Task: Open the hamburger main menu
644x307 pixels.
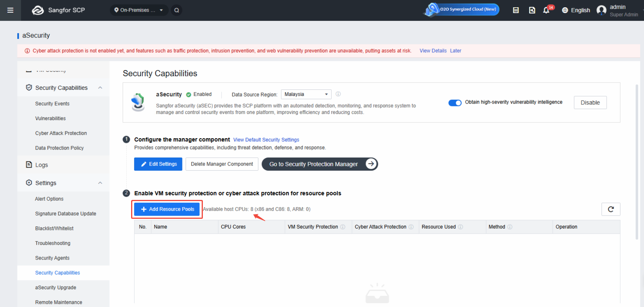Action: [x=10, y=10]
